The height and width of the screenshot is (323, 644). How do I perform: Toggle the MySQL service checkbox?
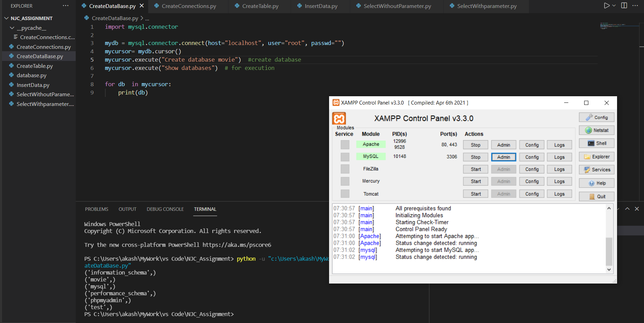click(345, 157)
